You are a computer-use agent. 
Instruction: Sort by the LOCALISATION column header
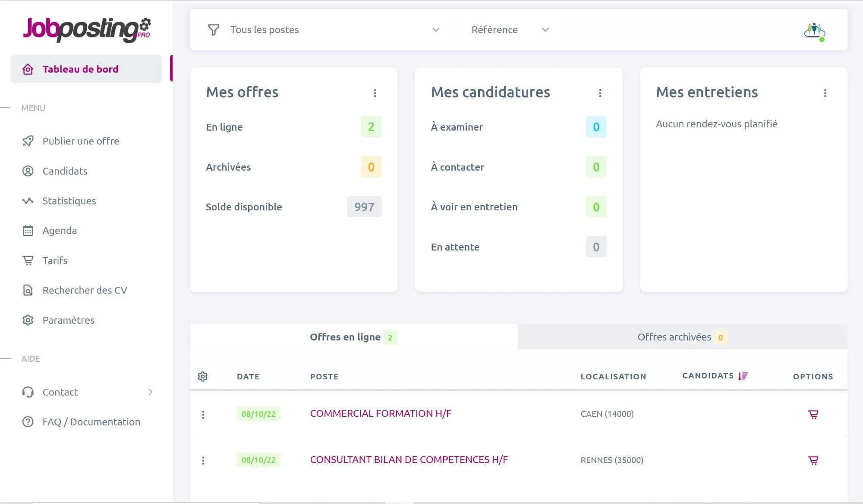click(x=613, y=377)
